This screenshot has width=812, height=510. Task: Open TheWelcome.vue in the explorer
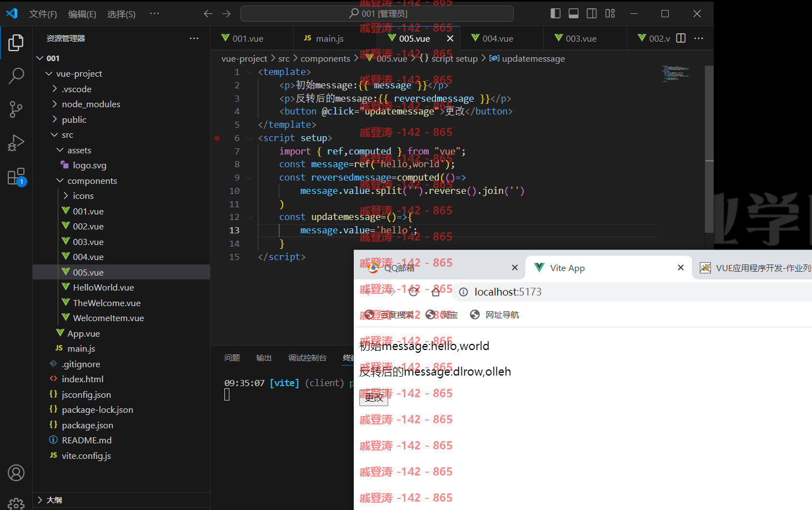[x=121, y=303]
